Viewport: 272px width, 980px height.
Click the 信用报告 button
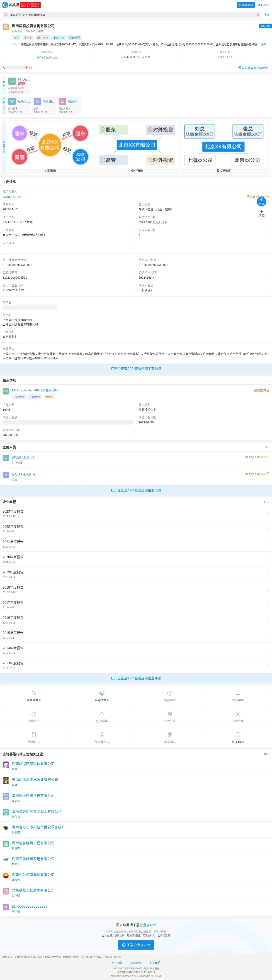click(x=265, y=26)
